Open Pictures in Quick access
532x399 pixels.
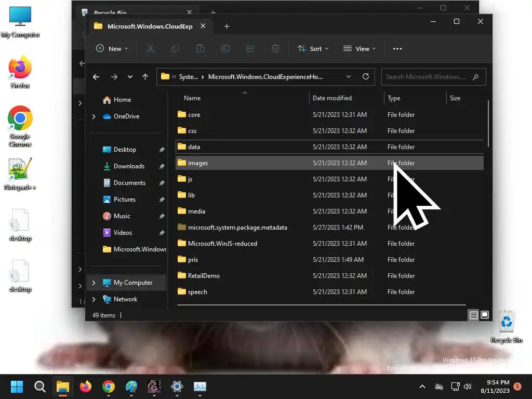click(125, 199)
